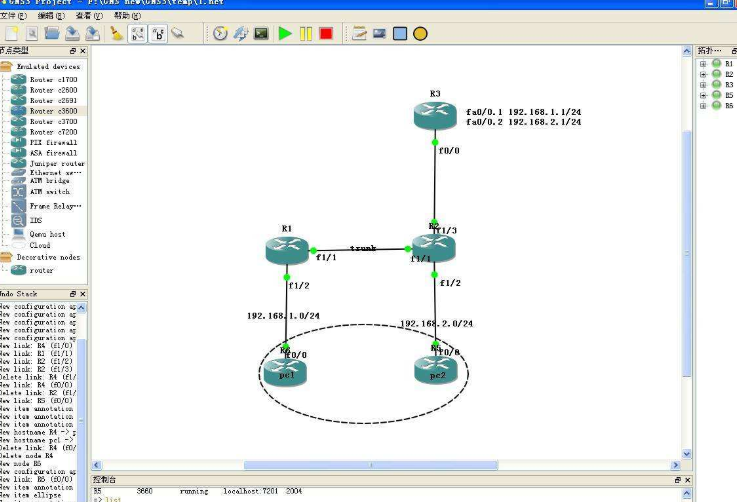Float the node types panel
Image resolution: width=737 pixels, height=502 pixels.
[x=73, y=51]
